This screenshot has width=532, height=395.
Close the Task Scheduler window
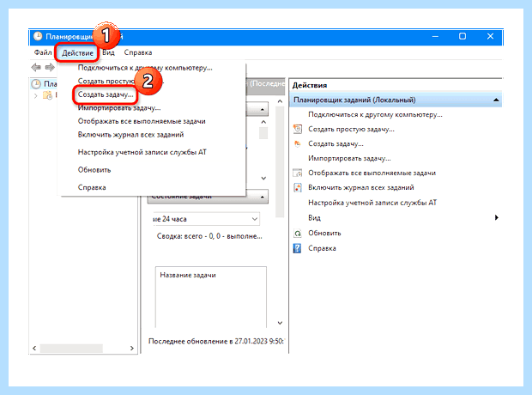[x=490, y=36]
